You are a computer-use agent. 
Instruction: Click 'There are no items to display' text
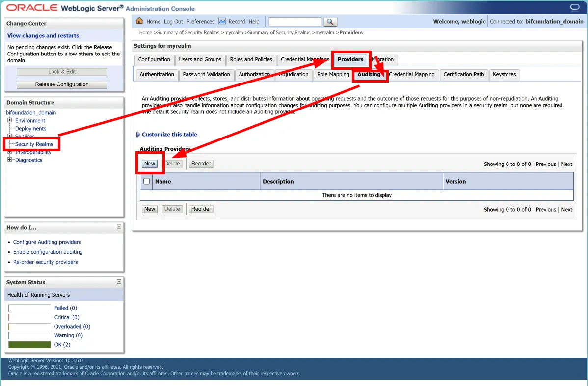[x=357, y=195]
